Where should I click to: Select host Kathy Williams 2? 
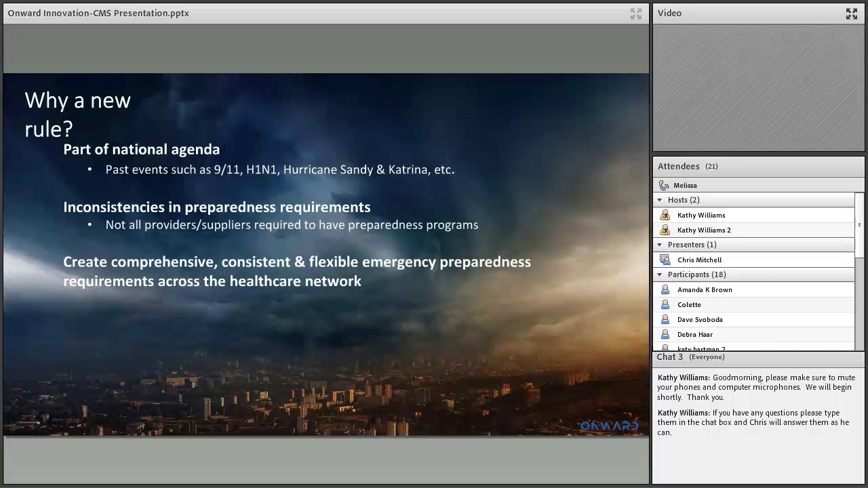click(754, 230)
